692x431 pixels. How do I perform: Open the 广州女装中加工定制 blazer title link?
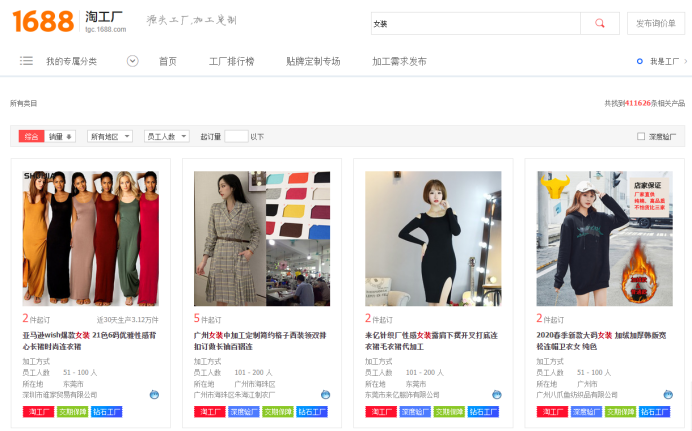[x=260, y=341]
